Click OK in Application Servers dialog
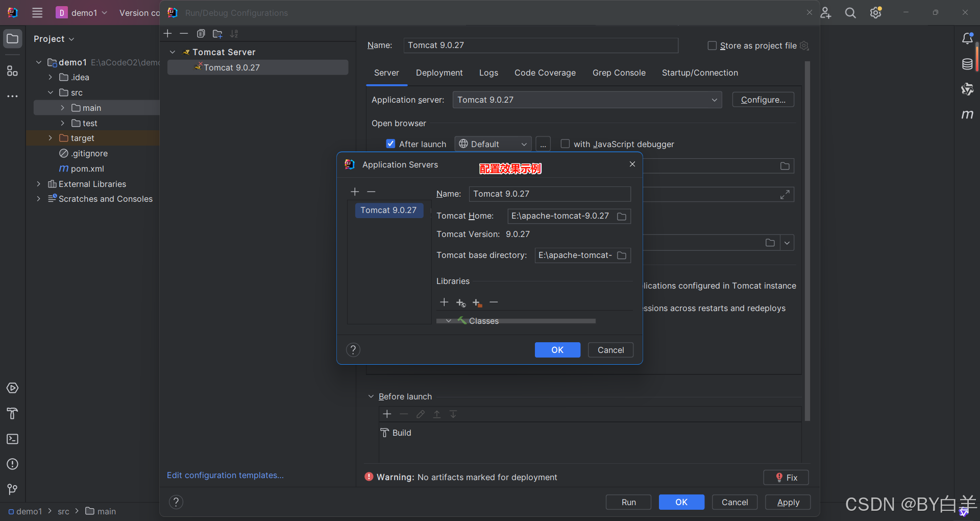Viewport: 980px width, 521px height. click(x=557, y=350)
